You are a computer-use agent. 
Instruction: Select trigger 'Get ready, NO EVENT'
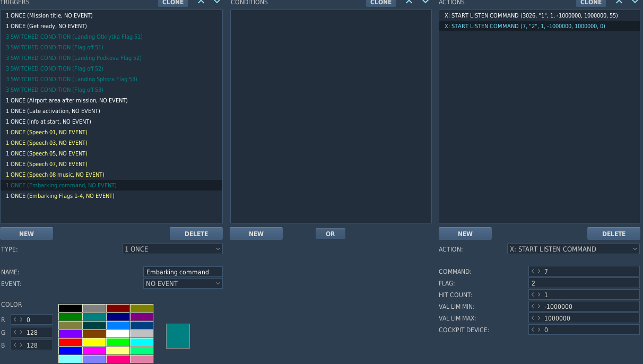pos(111,26)
